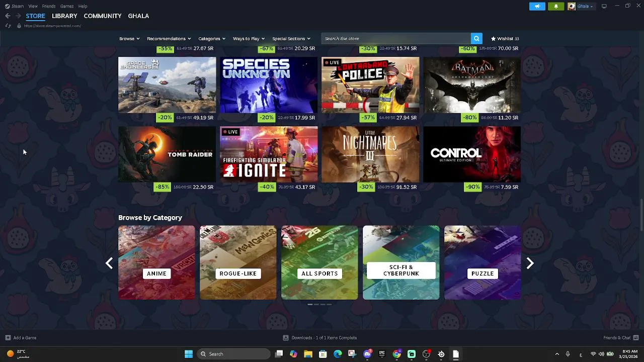This screenshot has height=362, width=644.
Task: Open the SCI-FI & CYBERPUNK category card
Action: click(401, 262)
